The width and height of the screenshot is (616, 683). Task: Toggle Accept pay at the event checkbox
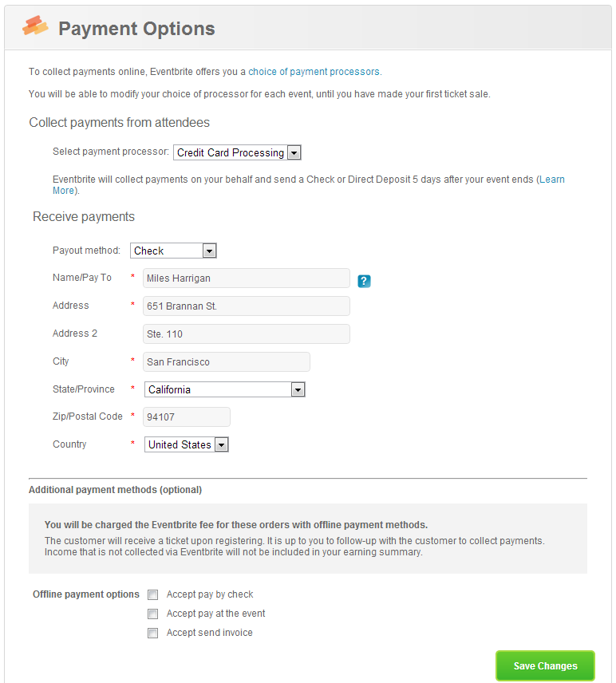click(x=152, y=614)
